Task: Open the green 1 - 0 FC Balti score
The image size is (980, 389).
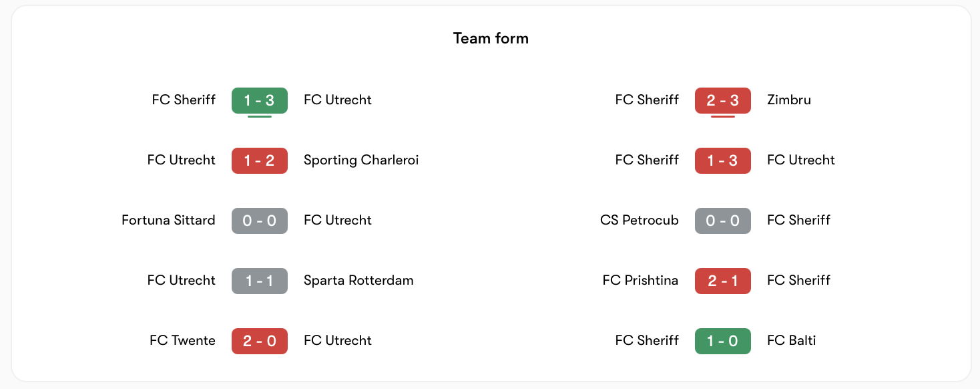Action: point(723,341)
